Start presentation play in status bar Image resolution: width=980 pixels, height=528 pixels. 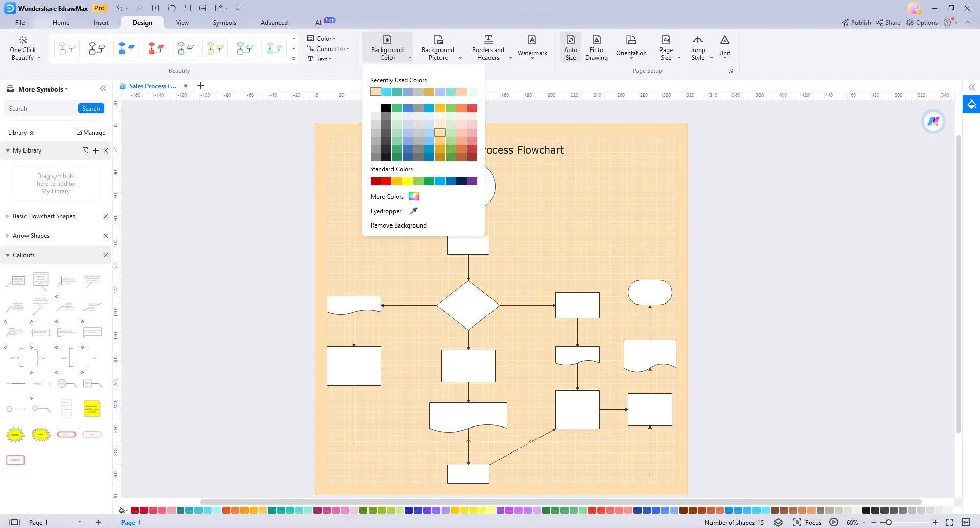[834, 522]
